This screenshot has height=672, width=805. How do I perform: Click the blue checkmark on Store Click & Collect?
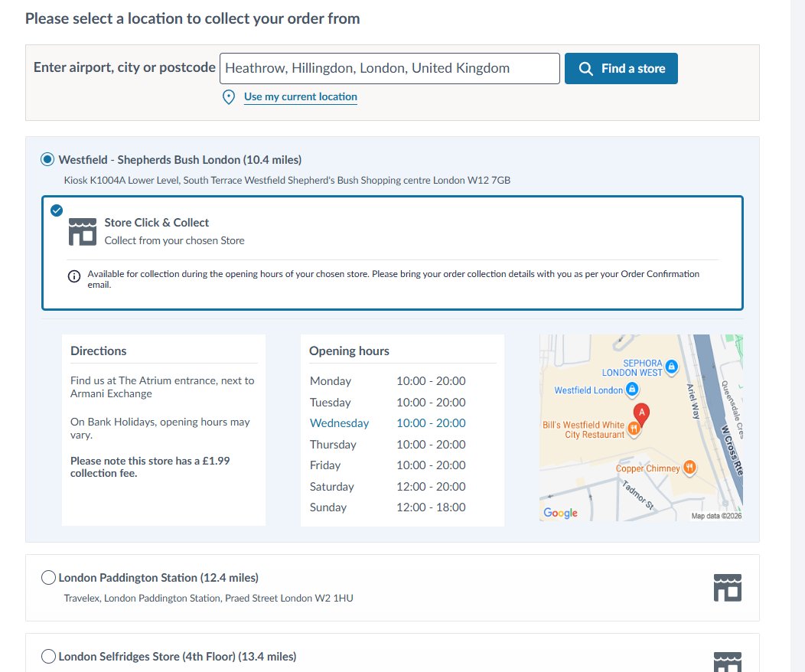(x=57, y=210)
